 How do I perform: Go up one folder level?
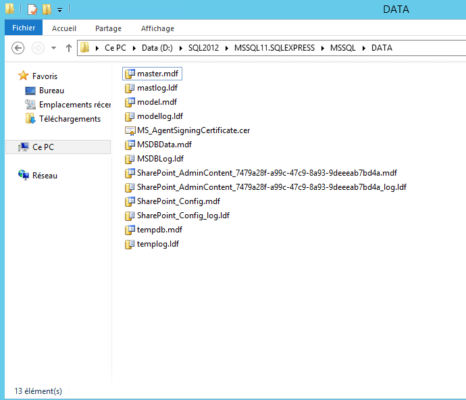coord(69,48)
